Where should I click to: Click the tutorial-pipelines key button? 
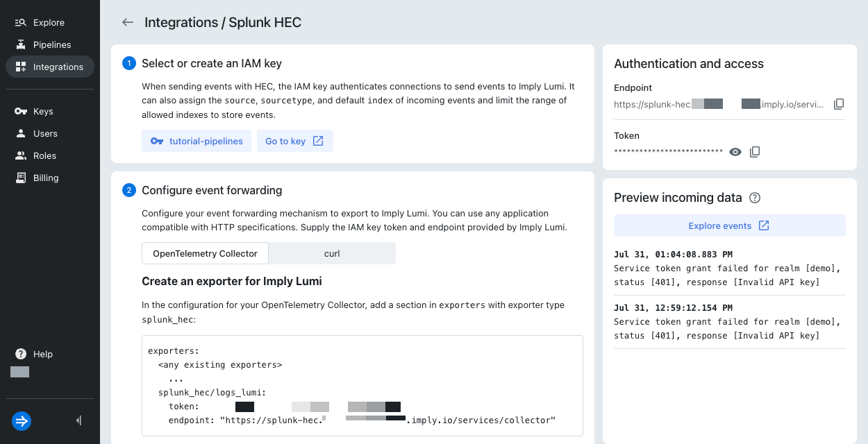197,141
